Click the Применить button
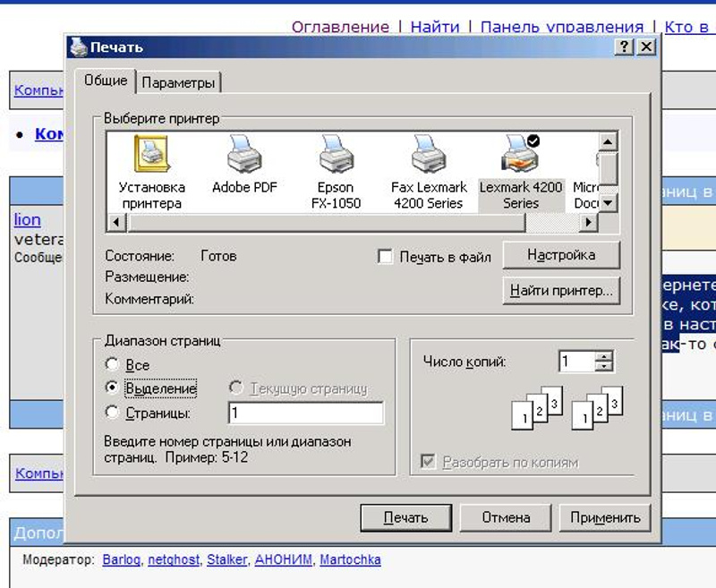 605,517
